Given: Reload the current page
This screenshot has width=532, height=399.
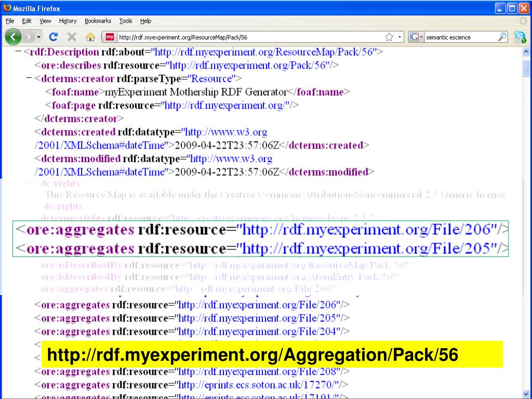Looking at the screenshot, I should click(54, 37).
